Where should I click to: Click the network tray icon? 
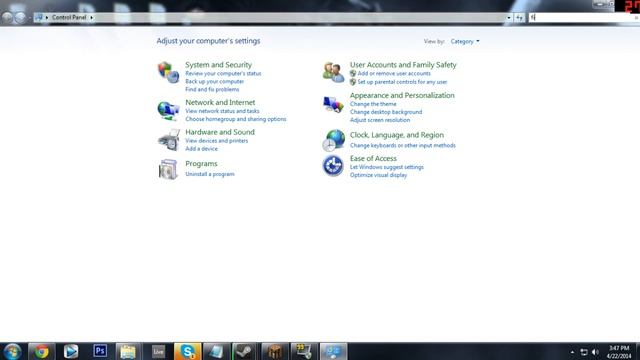coord(584,352)
